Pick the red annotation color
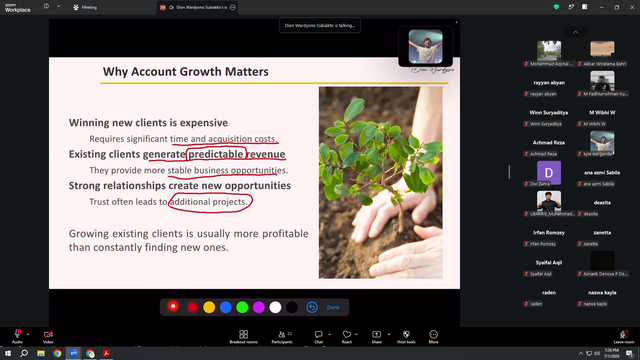 click(192, 307)
